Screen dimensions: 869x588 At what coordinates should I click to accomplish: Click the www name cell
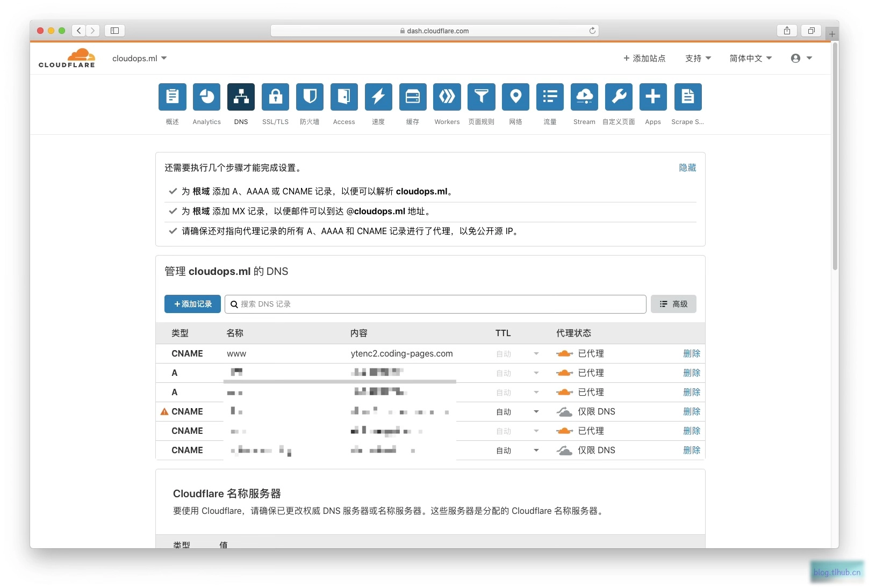pos(236,353)
